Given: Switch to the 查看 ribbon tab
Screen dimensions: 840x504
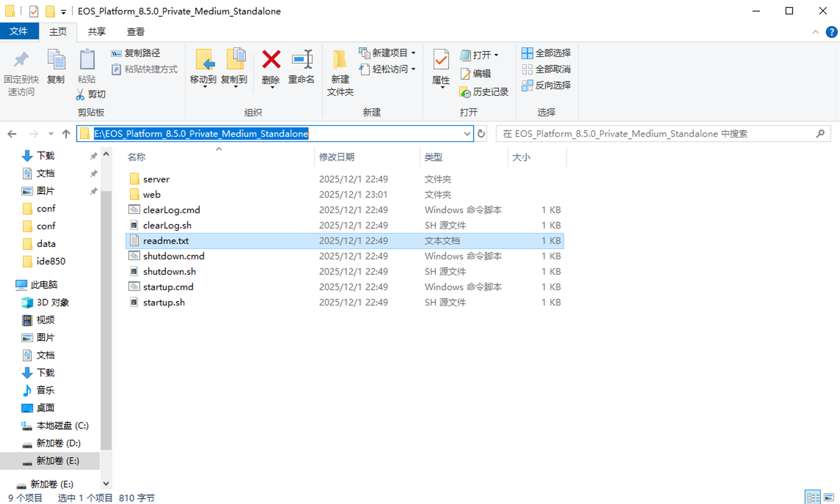Looking at the screenshot, I should click(135, 32).
